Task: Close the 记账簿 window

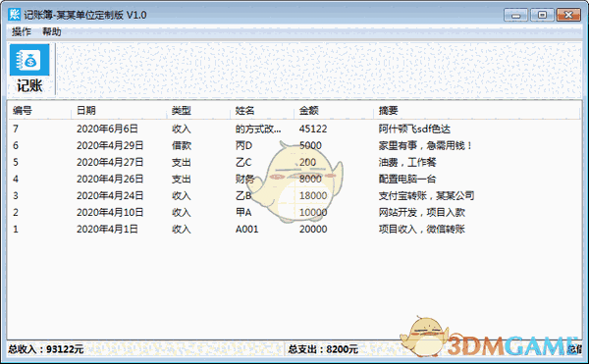Action: [568, 15]
